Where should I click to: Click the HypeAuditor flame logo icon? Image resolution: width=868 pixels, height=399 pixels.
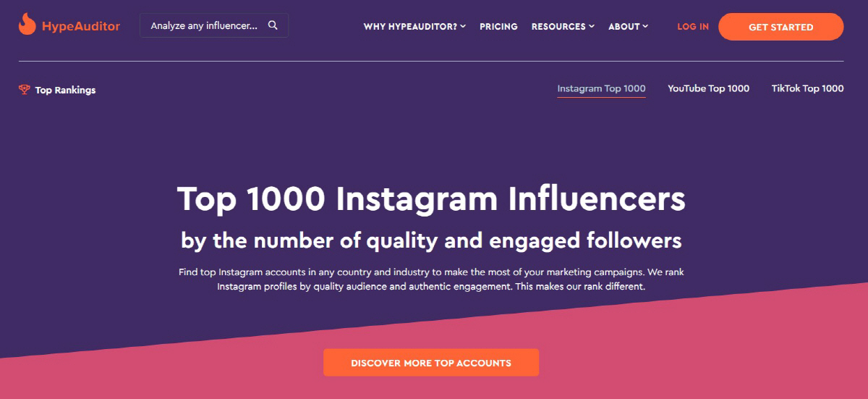[x=27, y=25]
